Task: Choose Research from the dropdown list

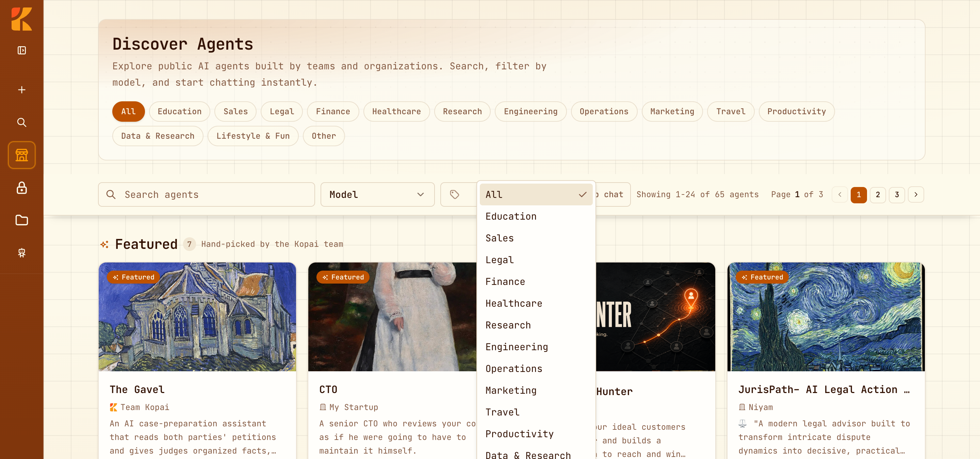Action: (x=536, y=325)
